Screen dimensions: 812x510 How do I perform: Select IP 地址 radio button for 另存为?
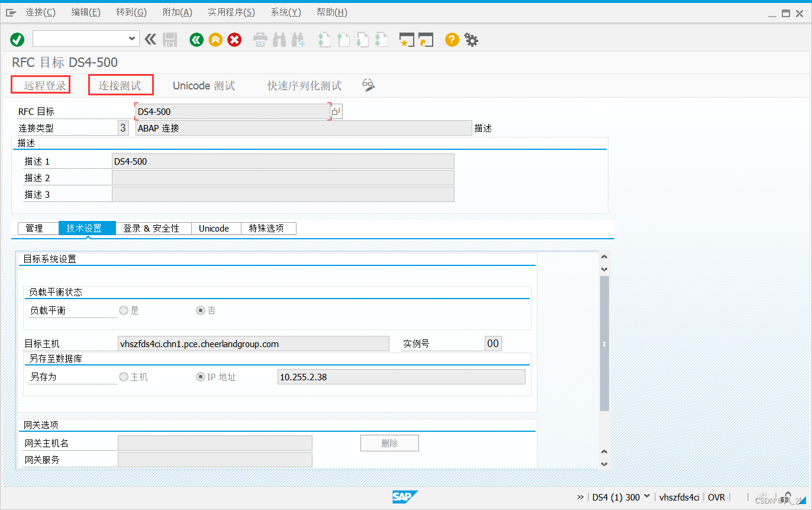pos(201,377)
